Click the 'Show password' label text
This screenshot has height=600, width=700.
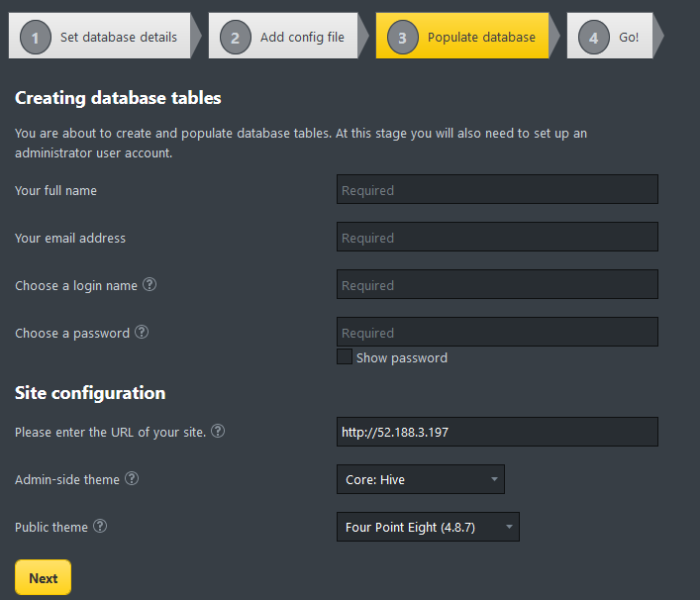coord(401,357)
